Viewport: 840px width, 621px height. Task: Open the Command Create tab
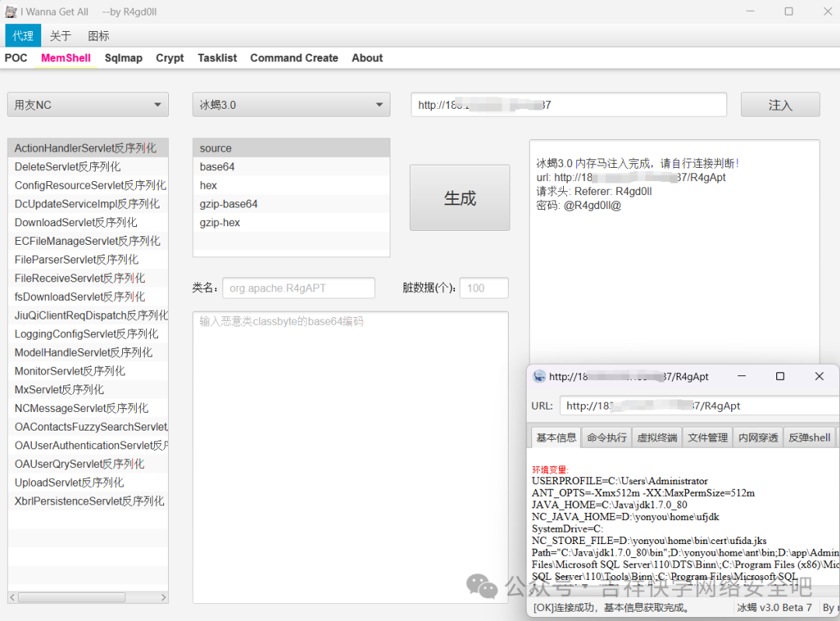pos(294,58)
